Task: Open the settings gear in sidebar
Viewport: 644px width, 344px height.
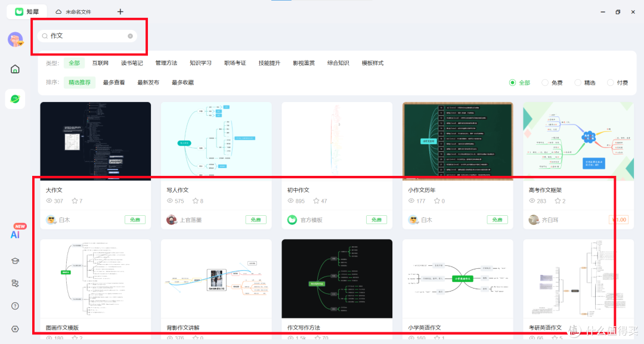Action: [15, 329]
